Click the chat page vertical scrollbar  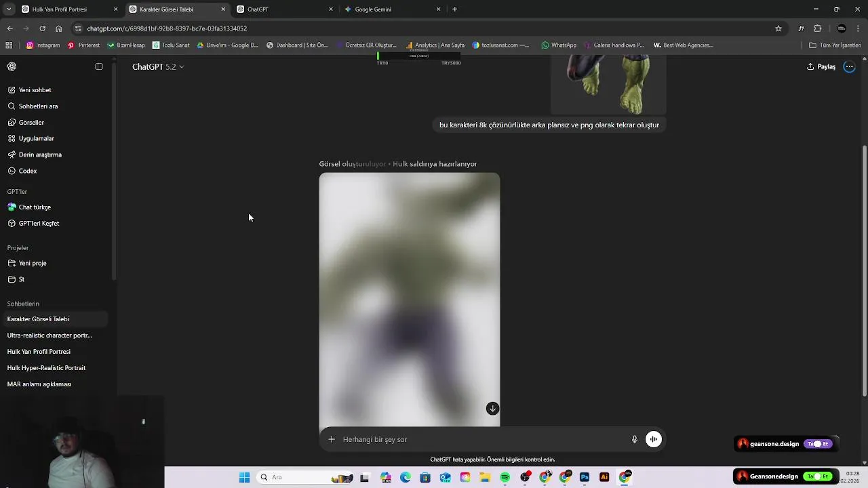click(x=864, y=271)
